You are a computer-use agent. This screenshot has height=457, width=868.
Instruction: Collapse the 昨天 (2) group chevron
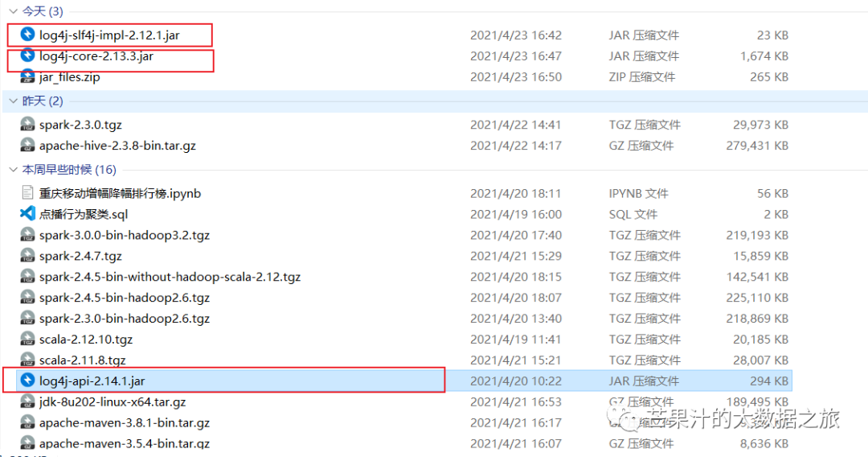(x=14, y=101)
